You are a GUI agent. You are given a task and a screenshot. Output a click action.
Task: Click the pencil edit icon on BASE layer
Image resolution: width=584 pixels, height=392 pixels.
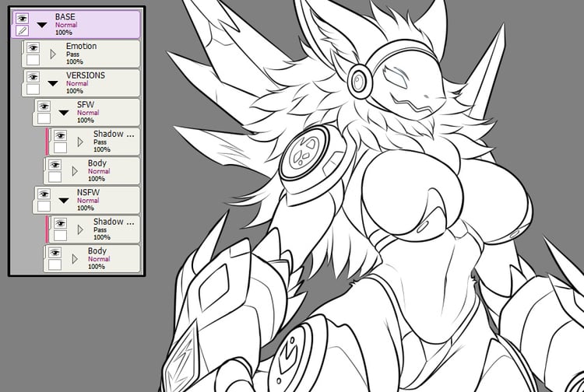coord(23,30)
